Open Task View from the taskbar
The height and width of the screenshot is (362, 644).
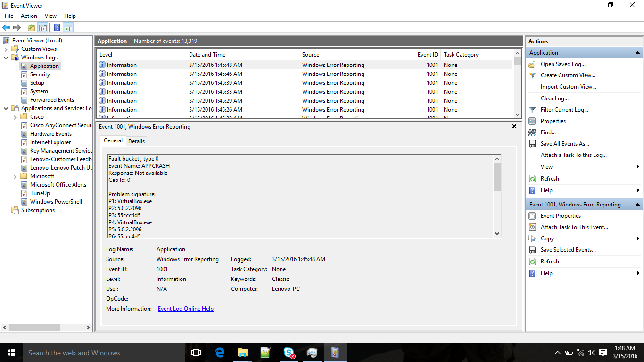tap(196, 353)
